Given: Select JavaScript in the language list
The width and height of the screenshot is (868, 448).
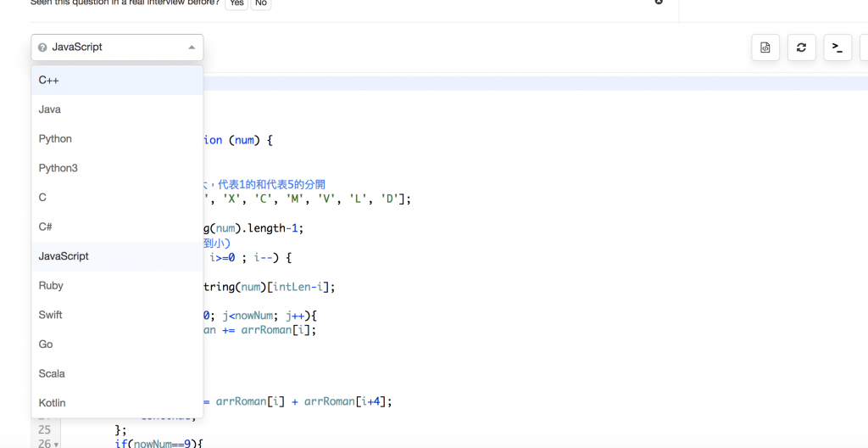Looking at the screenshot, I should click(x=117, y=257).
